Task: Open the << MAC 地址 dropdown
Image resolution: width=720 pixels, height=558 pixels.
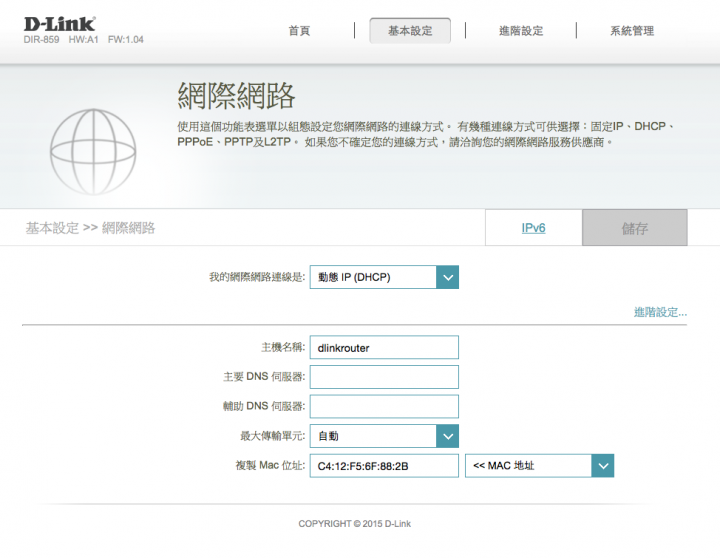Action: (x=540, y=466)
